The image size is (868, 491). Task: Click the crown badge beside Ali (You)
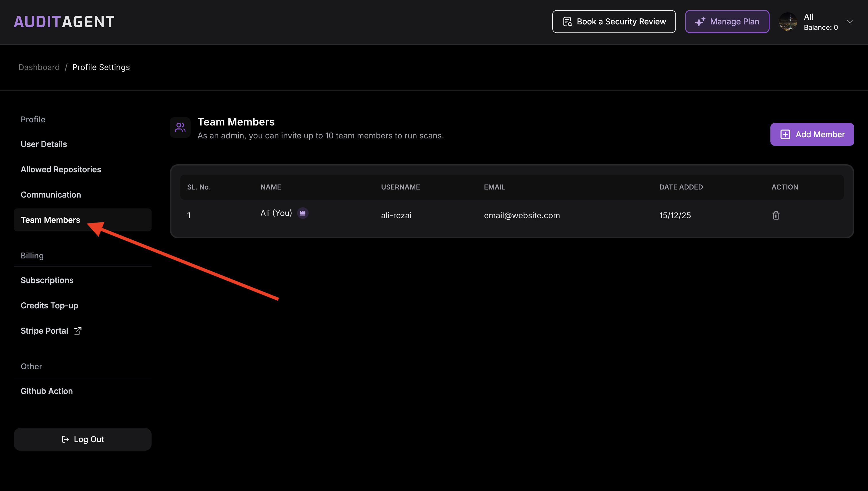click(x=302, y=213)
